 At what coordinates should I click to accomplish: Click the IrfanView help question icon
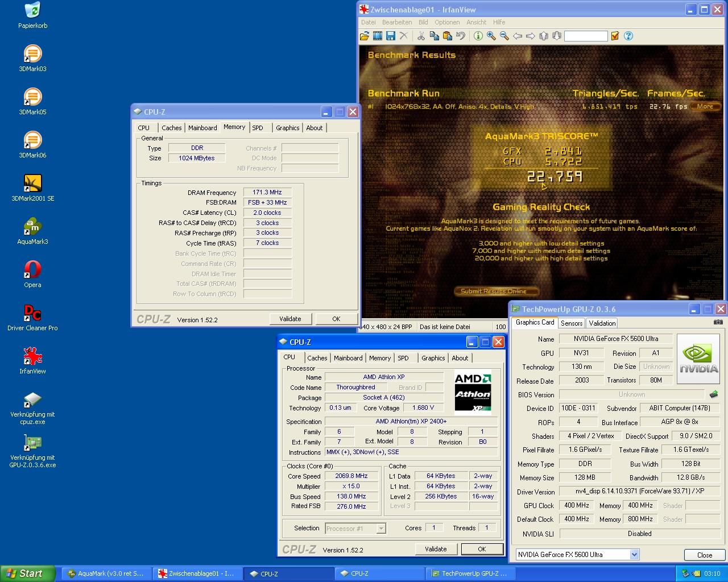(x=628, y=36)
